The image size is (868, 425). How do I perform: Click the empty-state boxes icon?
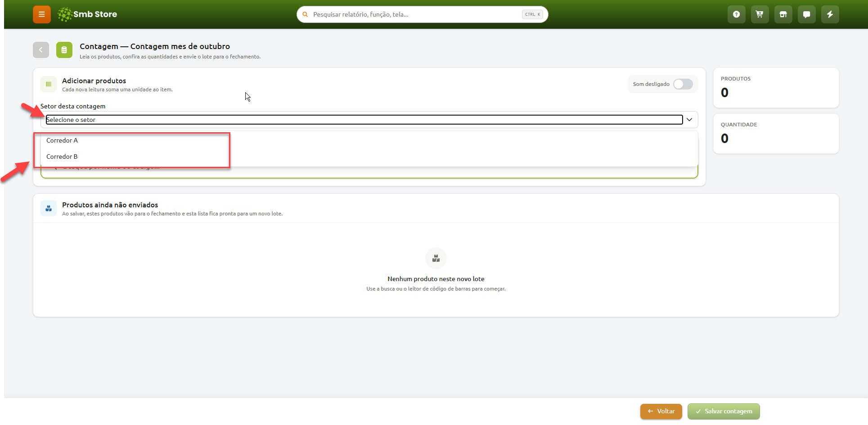[436, 258]
